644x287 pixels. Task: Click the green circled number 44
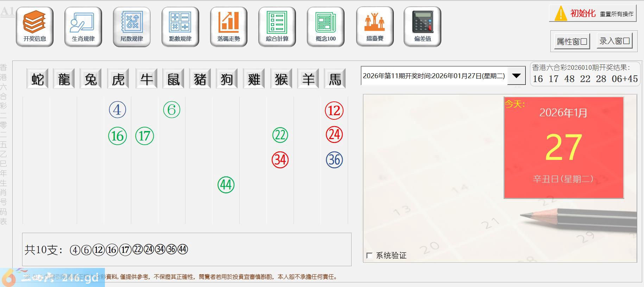[x=226, y=185]
